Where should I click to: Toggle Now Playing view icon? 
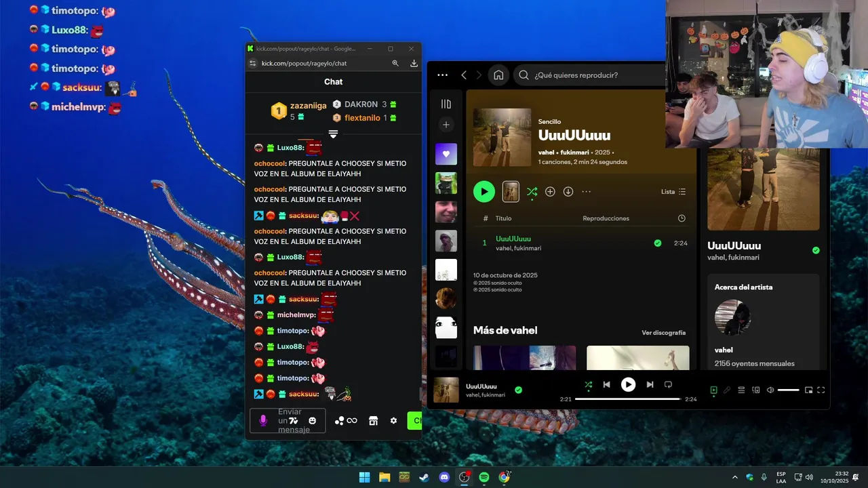click(x=713, y=390)
